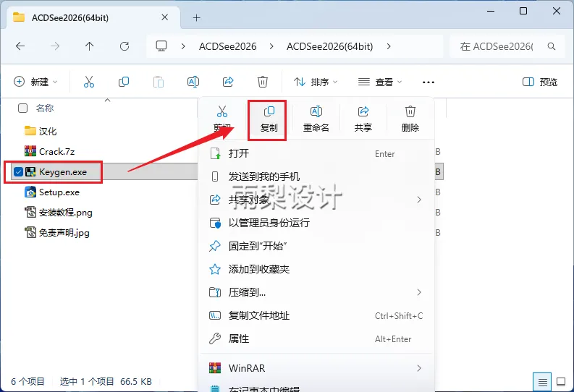574x392 pixels.
Task: Open the 查看 view dropdown
Action: pos(380,82)
